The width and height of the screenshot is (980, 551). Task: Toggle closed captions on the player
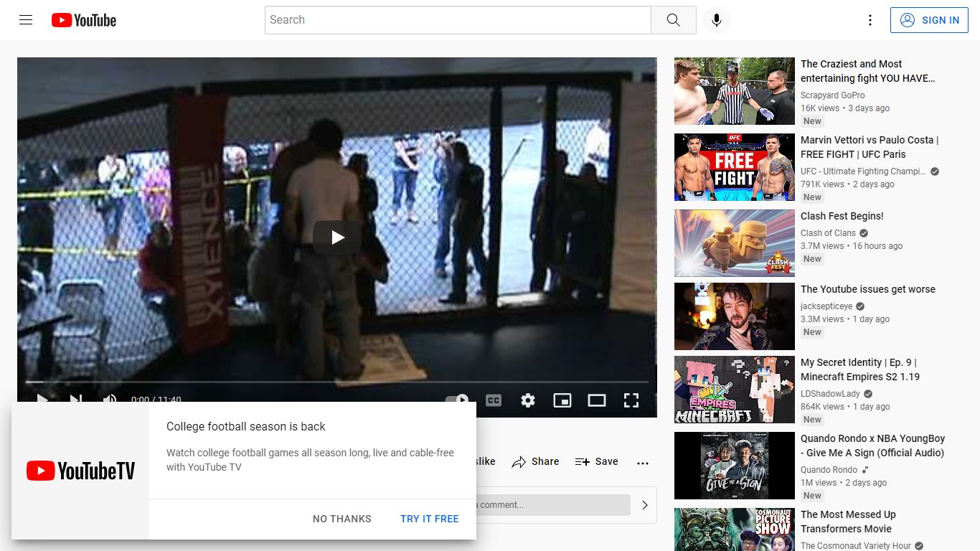pos(494,400)
